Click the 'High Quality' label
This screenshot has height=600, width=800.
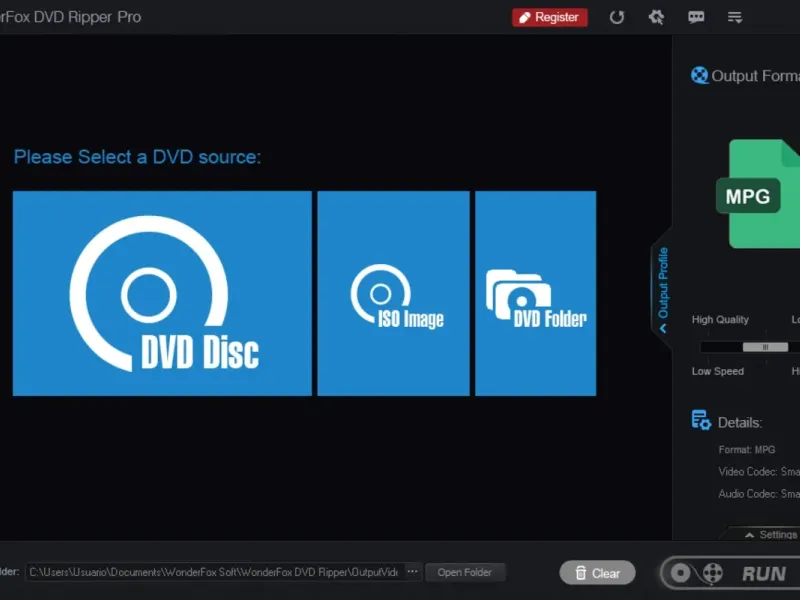point(720,319)
